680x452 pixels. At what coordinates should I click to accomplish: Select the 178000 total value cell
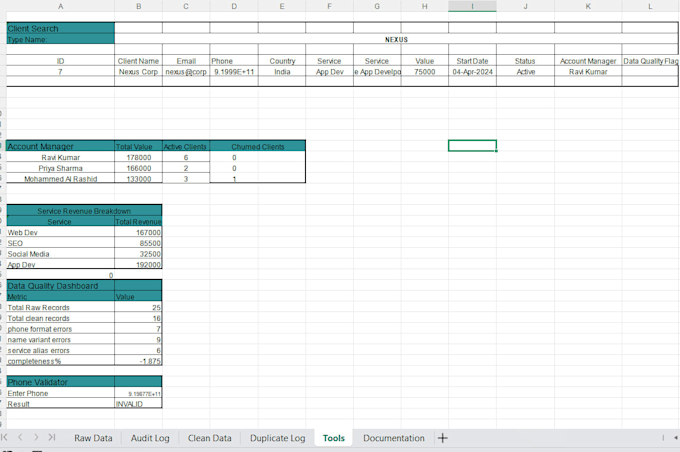[x=138, y=157]
